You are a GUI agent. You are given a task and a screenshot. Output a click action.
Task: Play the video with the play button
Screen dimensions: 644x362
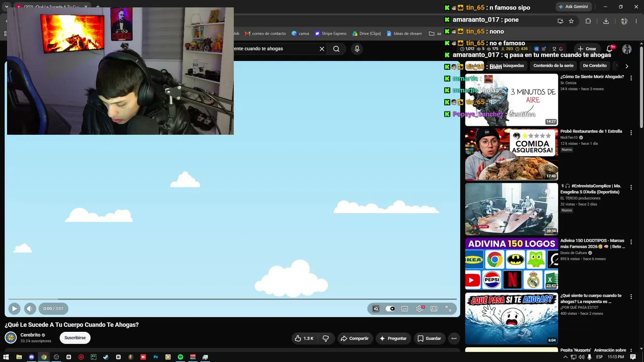pyautogui.click(x=14, y=309)
